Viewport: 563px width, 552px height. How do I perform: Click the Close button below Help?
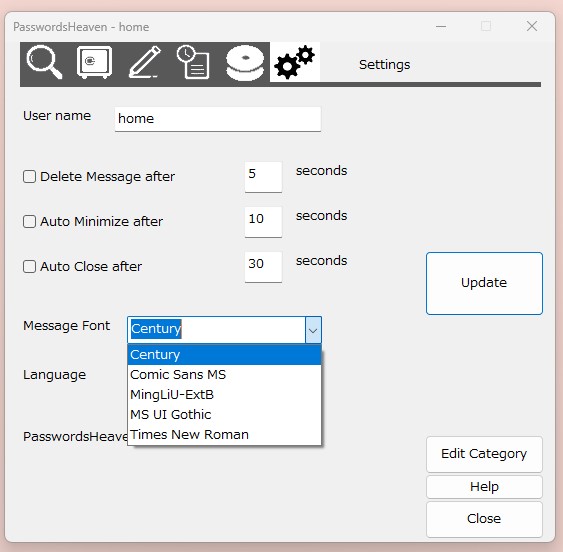(x=484, y=519)
